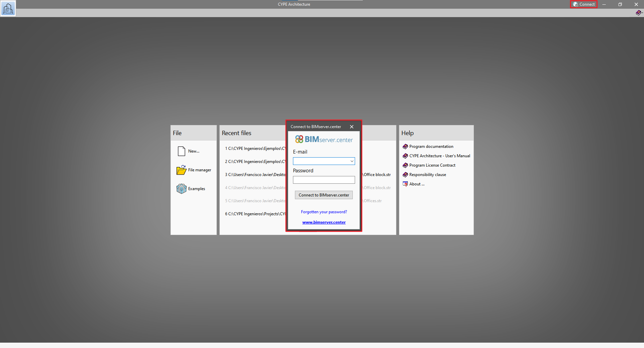The height and width of the screenshot is (348, 644).
Task: Click the Responsibility clause book icon
Action: click(x=405, y=175)
